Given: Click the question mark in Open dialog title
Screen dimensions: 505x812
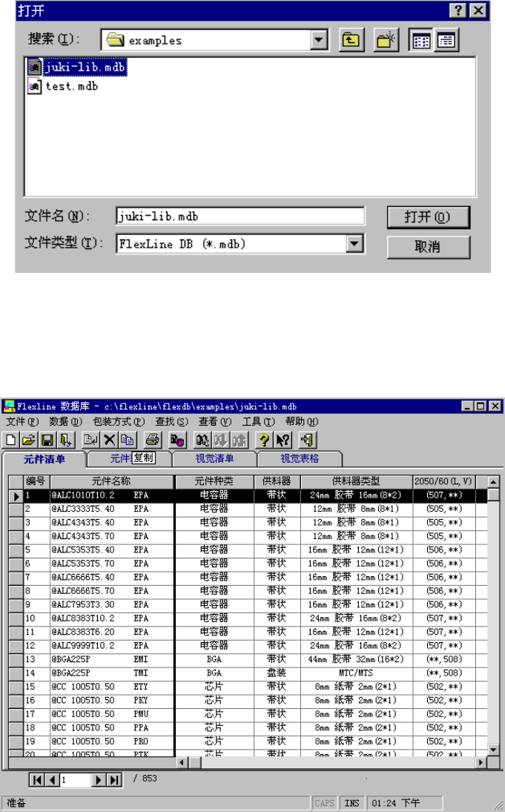Looking at the screenshot, I should (458, 10).
